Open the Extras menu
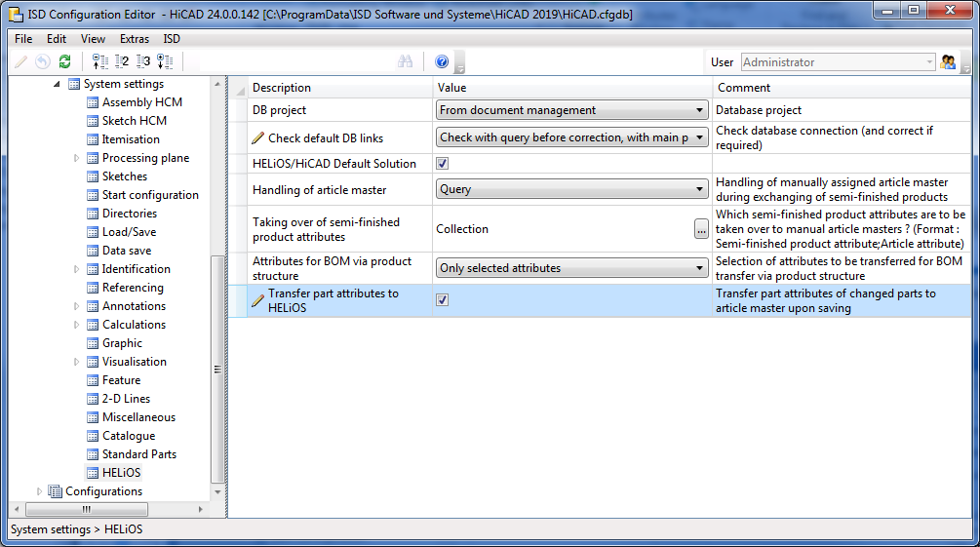The width and height of the screenshot is (980, 547). tap(135, 39)
